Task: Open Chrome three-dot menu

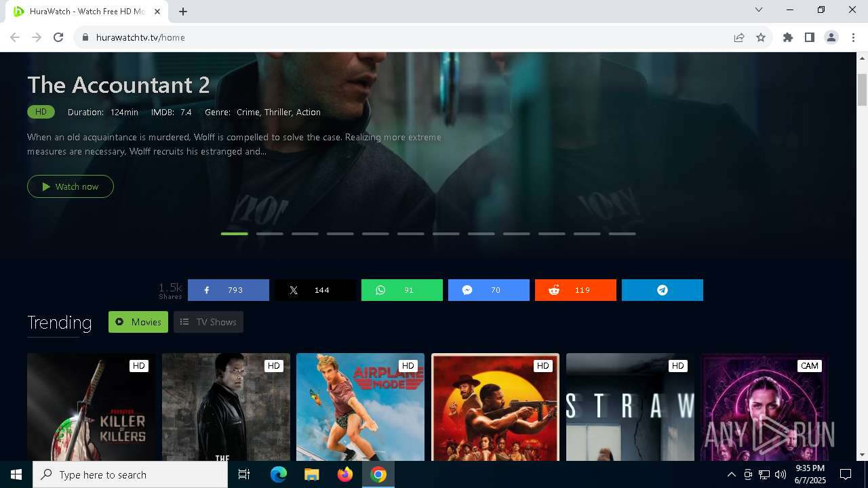Action: click(853, 37)
